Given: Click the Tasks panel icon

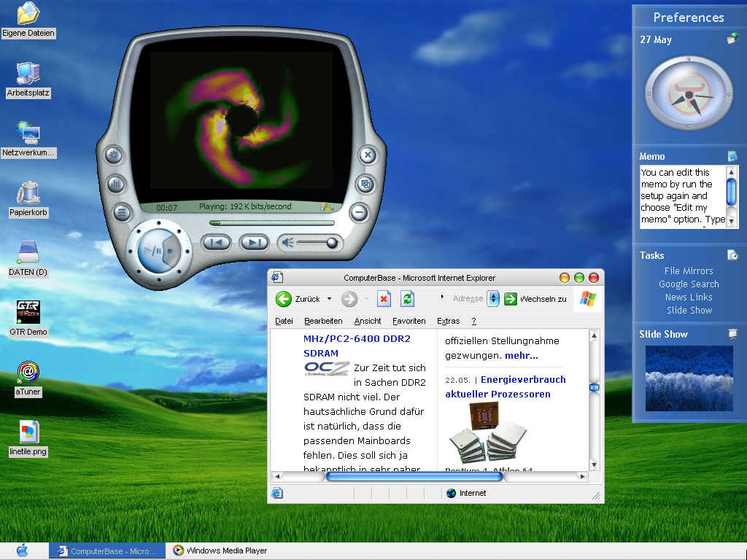Looking at the screenshot, I should pos(732,255).
